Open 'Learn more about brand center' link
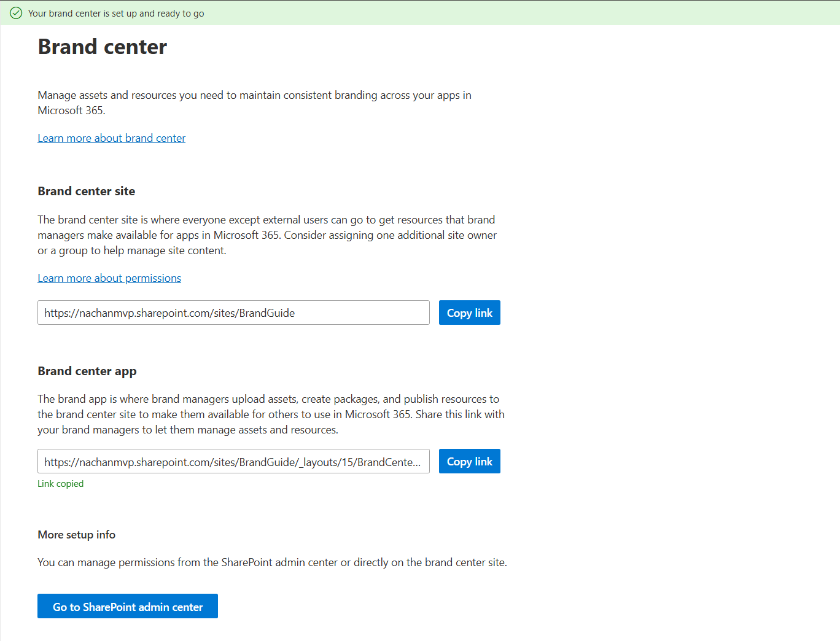Screen dimensions: 840x641 coord(111,138)
